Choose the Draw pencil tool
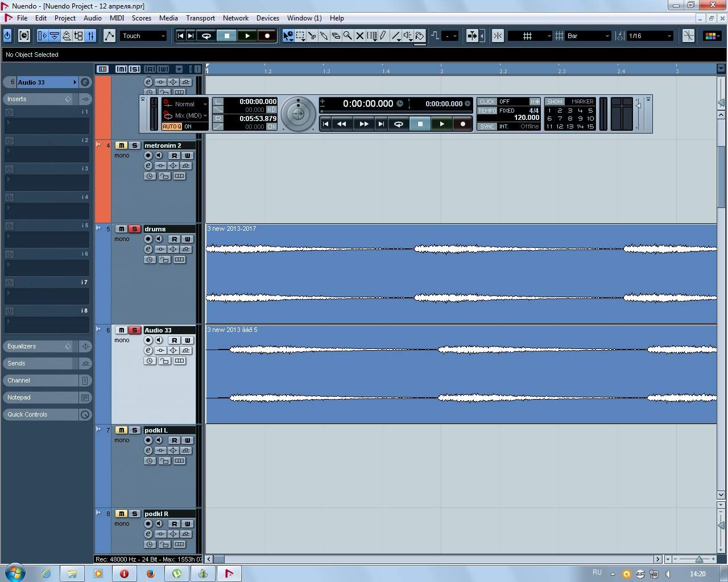The width and height of the screenshot is (728, 582). [x=383, y=36]
